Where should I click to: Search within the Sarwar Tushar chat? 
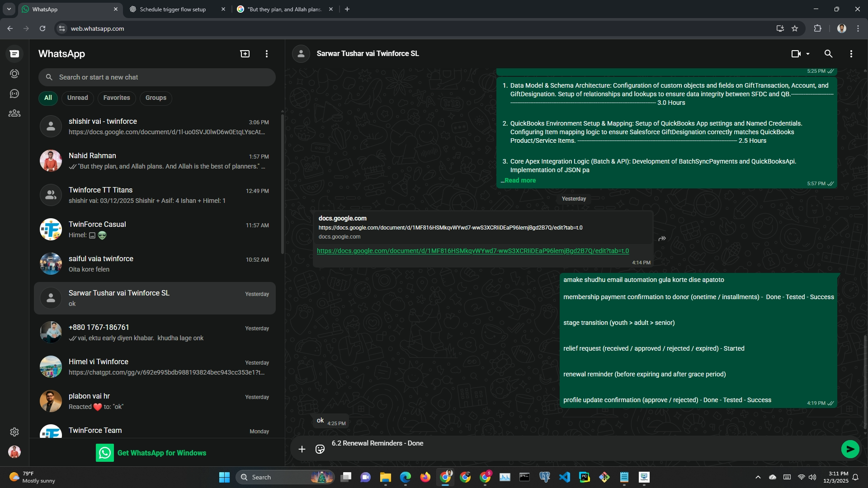828,54
